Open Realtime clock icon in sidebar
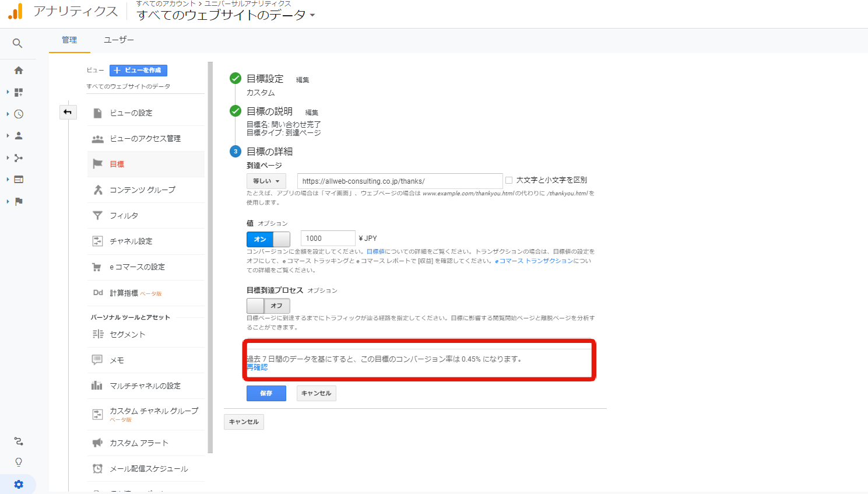Screen dimensions: 868x494 [x=19, y=114]
